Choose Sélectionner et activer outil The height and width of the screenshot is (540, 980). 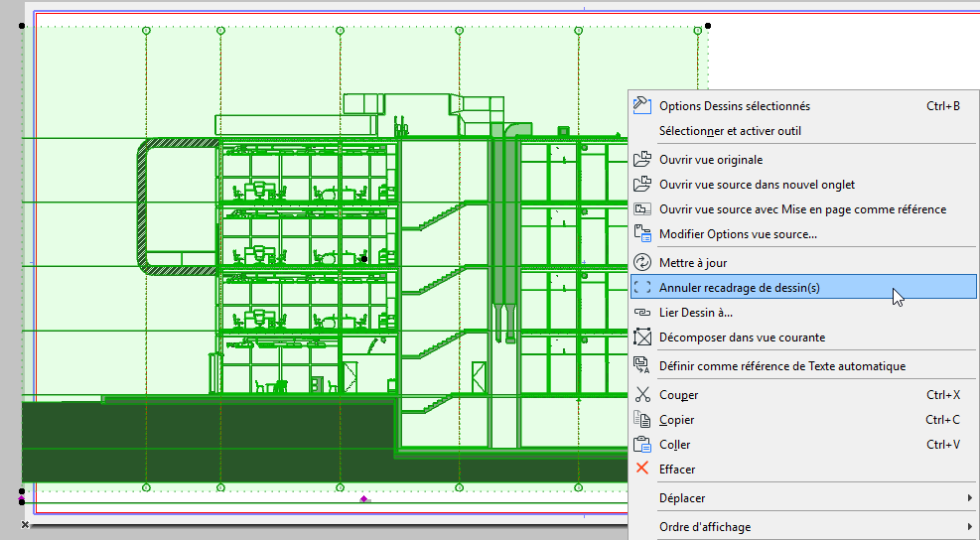730,131
